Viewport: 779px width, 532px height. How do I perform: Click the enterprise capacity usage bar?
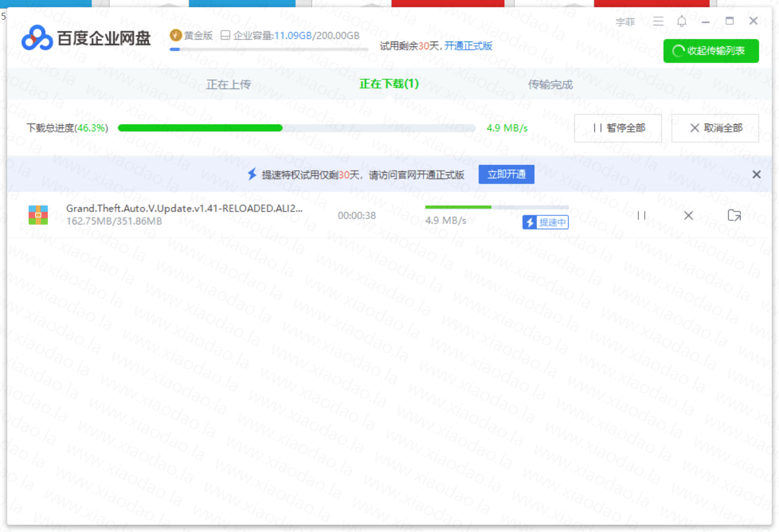269,49
